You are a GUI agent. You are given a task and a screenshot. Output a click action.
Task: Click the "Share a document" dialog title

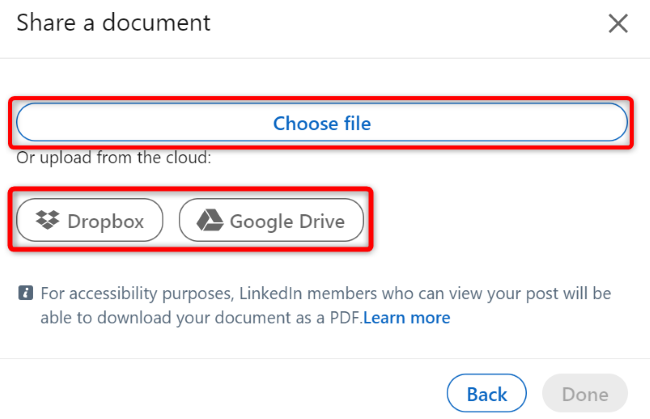coord(114,22)
